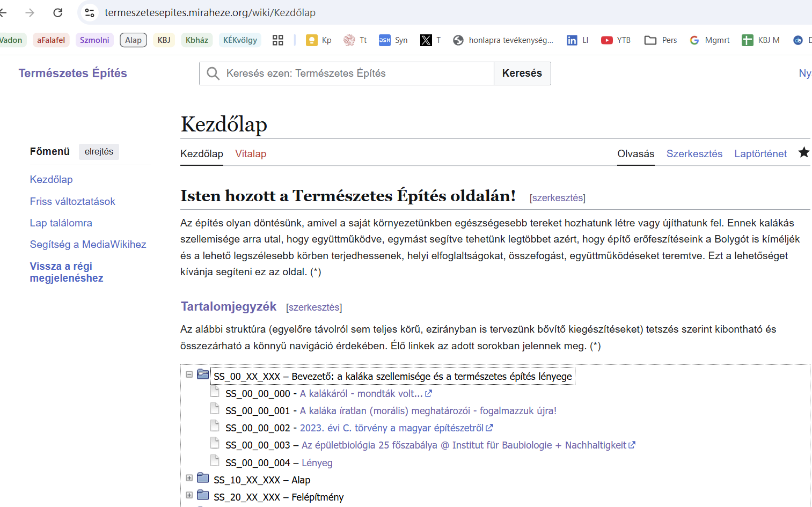Expand the SS_20_XX_XXX Felépítmény tree node
The width and height of the screenshot is (812, 507).
click(x=189, y=495)
